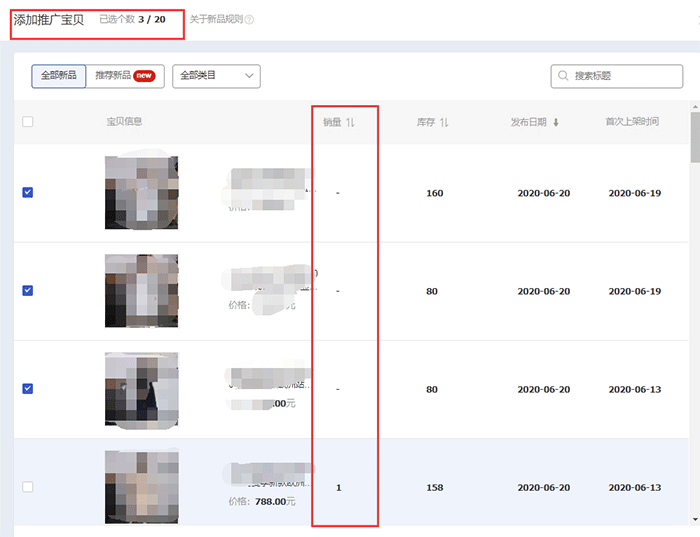The image size is (700, 537).
Task: Open the fourth product thumbnail, priced 788.00
Action: pos(141,487)
